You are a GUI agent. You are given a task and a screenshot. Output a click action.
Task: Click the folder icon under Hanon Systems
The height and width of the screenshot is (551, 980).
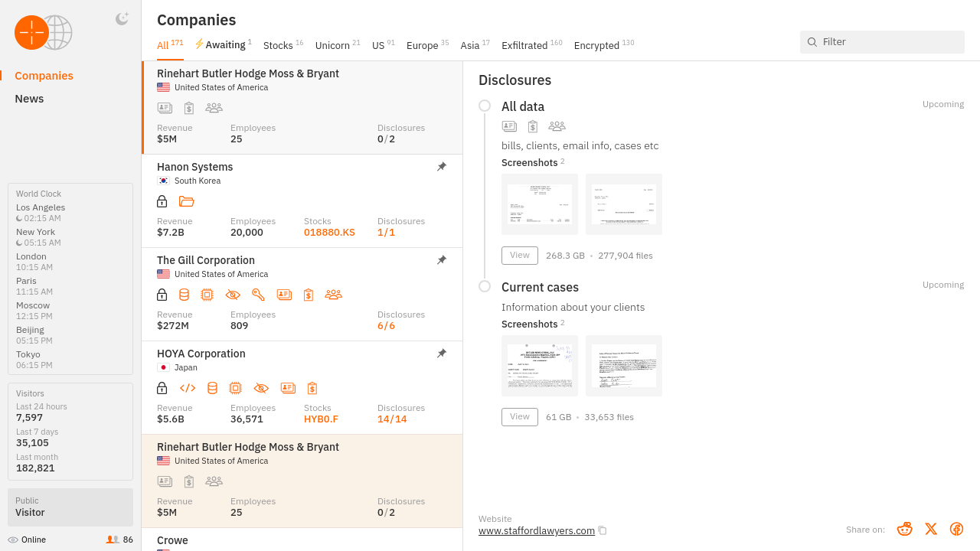pyautogui.click(x=186, y=201)
